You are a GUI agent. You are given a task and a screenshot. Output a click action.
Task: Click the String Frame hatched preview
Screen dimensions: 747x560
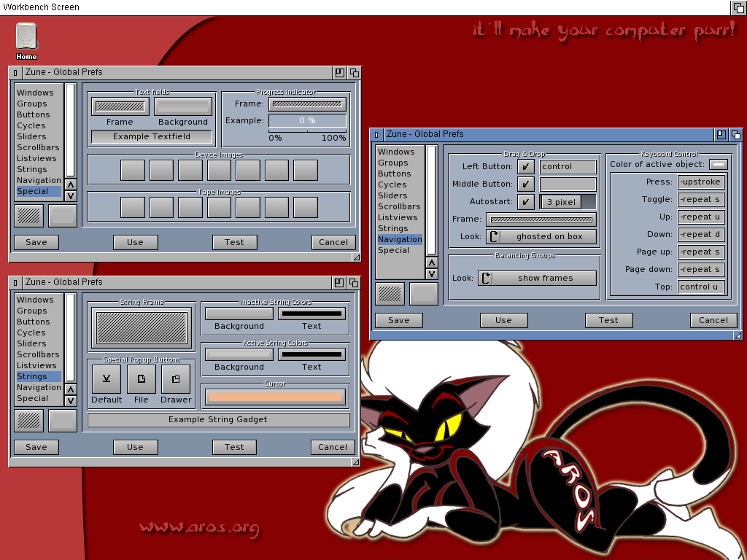(142, 328)
